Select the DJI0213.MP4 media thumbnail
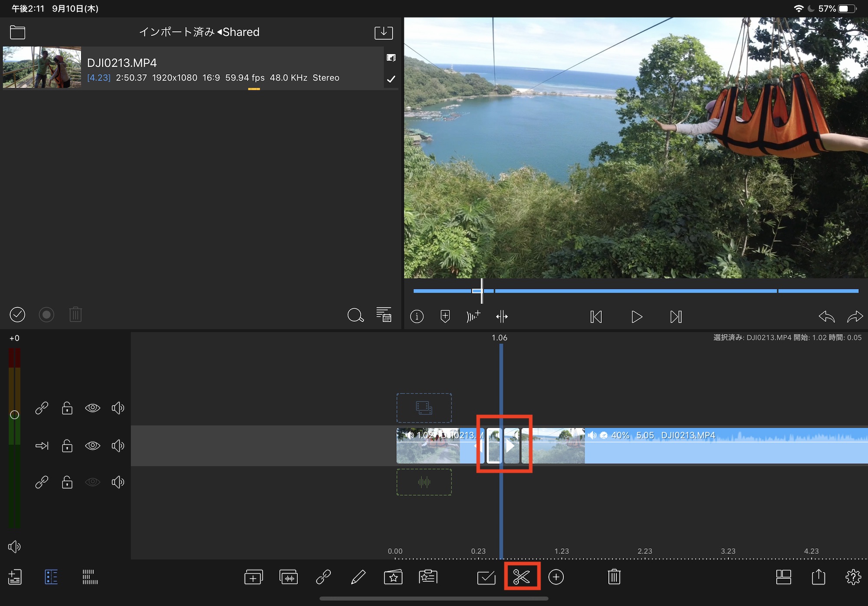 pos(42,68)
